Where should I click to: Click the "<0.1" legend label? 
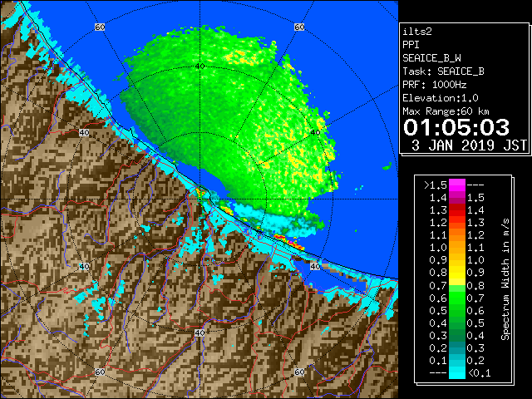[x=480, y=373]
